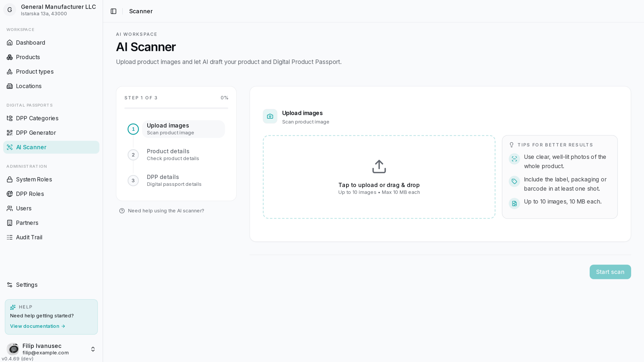Click the camera icon beside Upload images
The width and height of the screenshot is (644, 362).
pos(270,116)
